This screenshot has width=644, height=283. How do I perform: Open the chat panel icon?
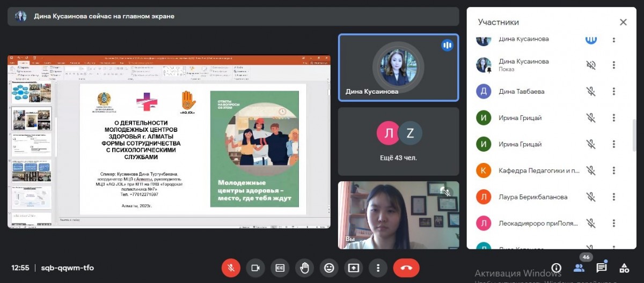pos(602,268)
